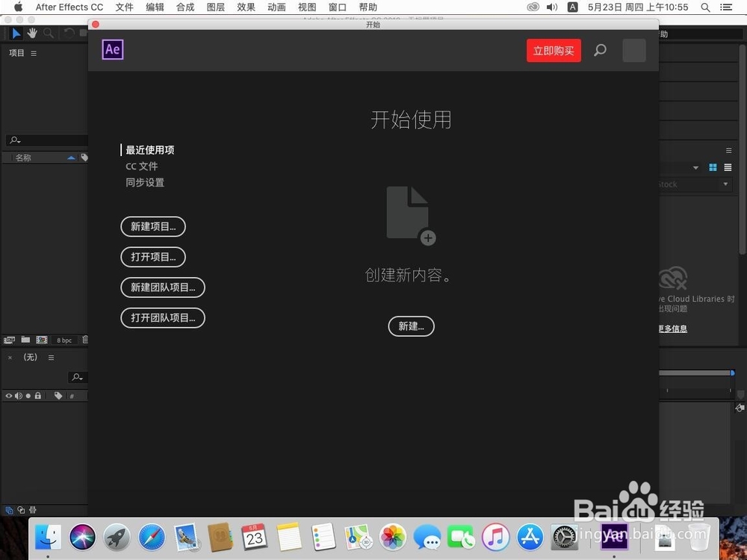Click the timeline label tag column

(x=58, y=396)
